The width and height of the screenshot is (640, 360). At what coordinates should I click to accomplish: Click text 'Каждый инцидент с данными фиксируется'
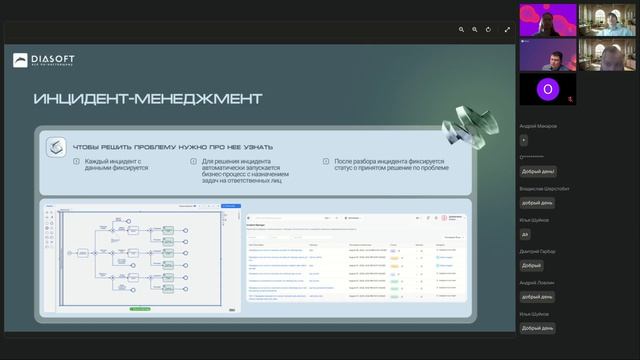coord(116,164)
